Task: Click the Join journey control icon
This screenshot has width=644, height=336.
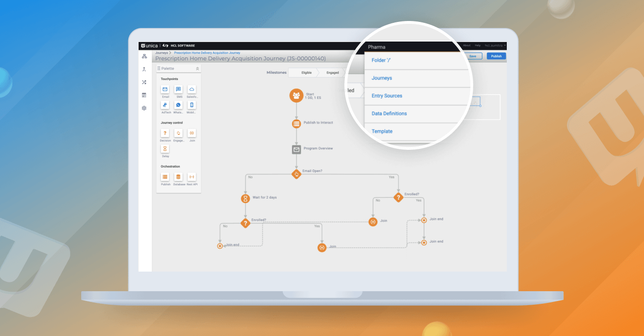Action: [x=192, y=133]
